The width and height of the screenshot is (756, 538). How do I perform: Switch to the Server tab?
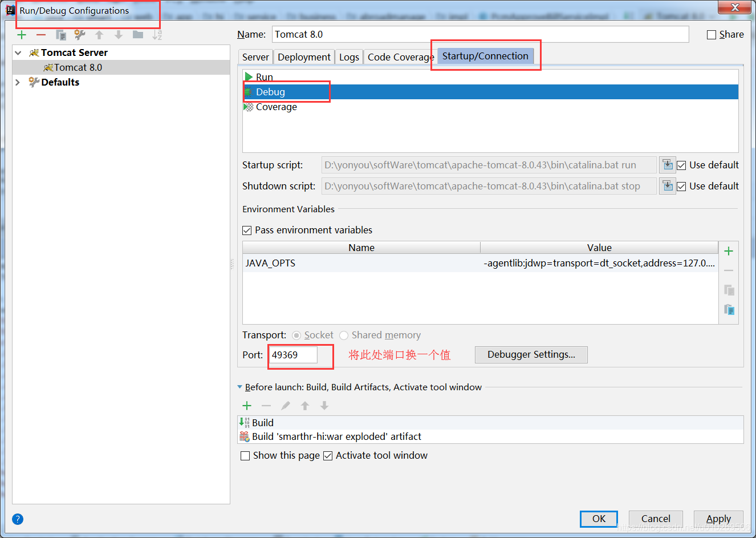(255, 57)
